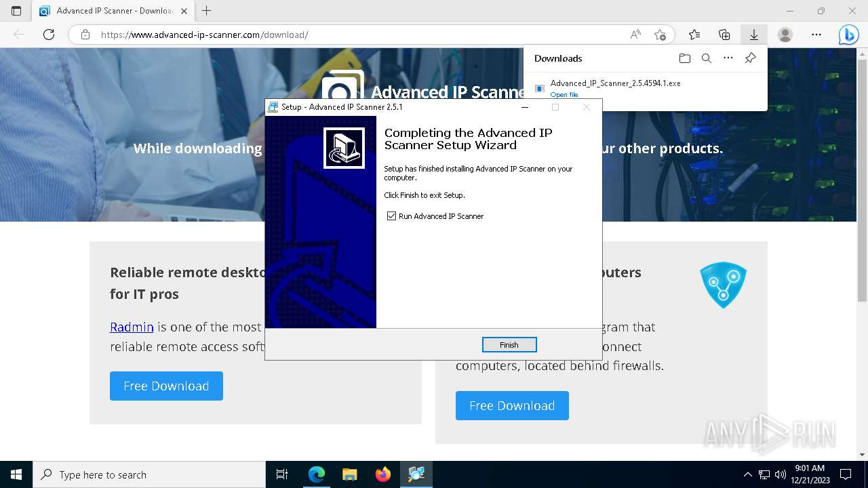Open tab actions menu icon
This screenshot has height=488, width=868.
16,11
